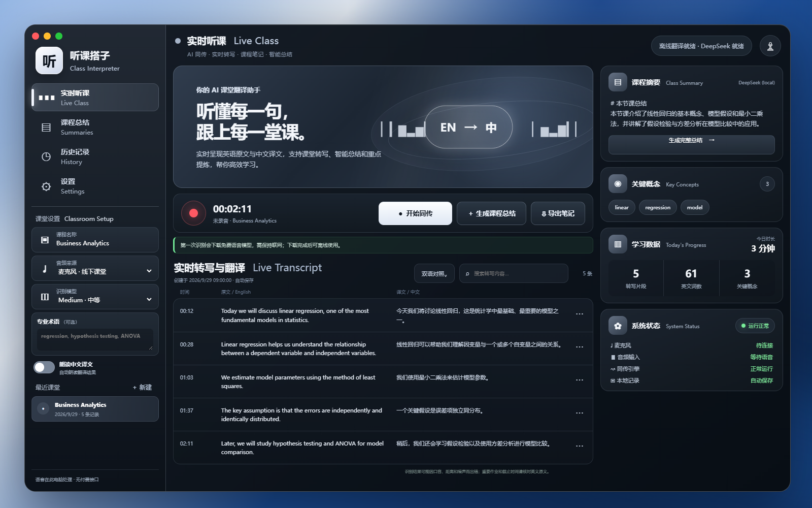Screen dimensions: 812x508
Task: Click the 课程名称 field icon
Action: tap(45, 240)
